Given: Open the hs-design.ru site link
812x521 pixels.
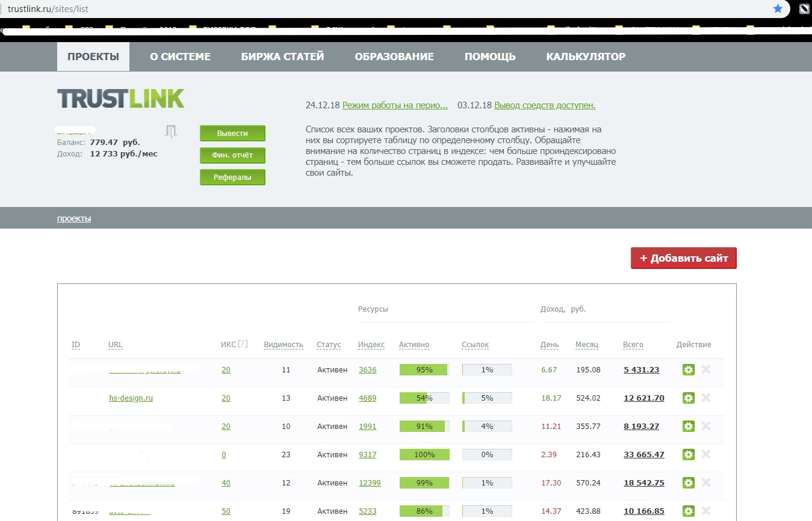Looking at the screenshot, I should point(131,398).
